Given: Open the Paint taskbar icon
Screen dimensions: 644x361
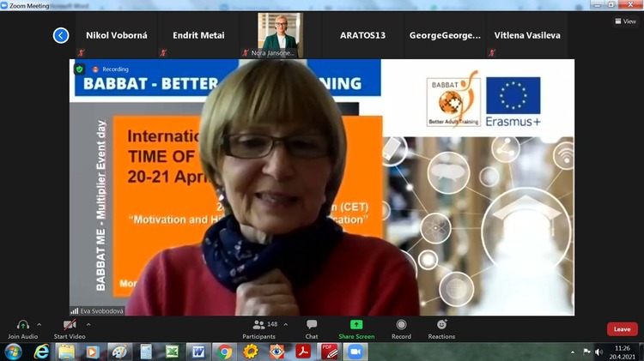Looking at the screenshot, I should [119, 352].
